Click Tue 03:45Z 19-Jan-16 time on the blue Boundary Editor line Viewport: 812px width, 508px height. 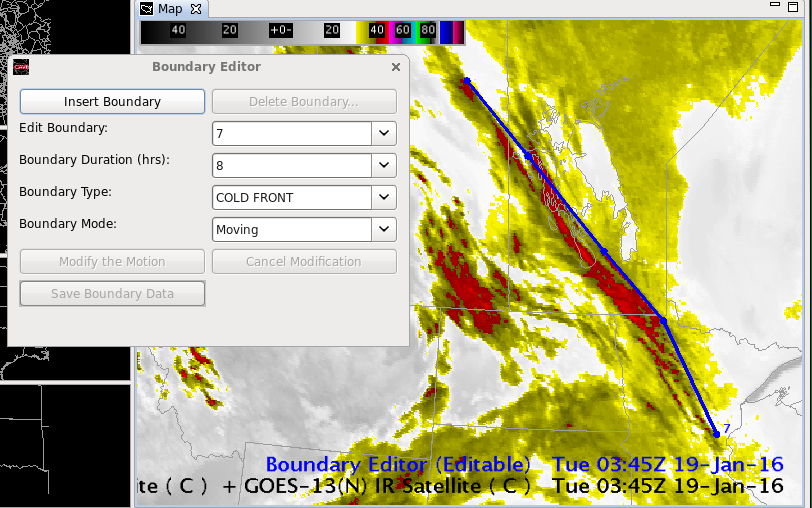[668, 465]
